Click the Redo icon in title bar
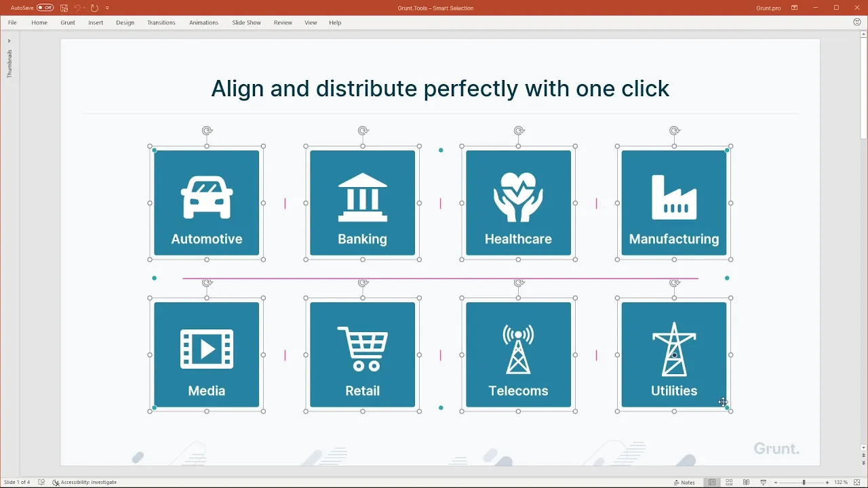This screenshot has width=868, height=488. point(94,7)
